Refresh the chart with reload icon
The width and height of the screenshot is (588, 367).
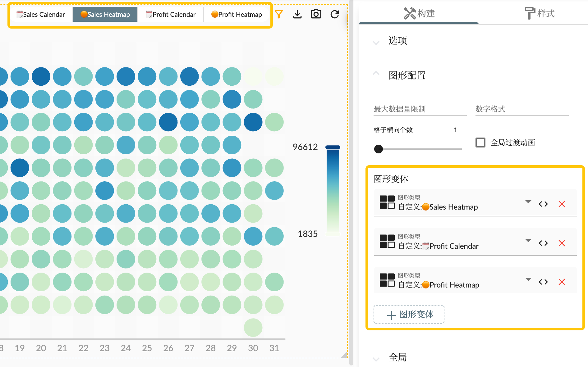tap(335, 14)
